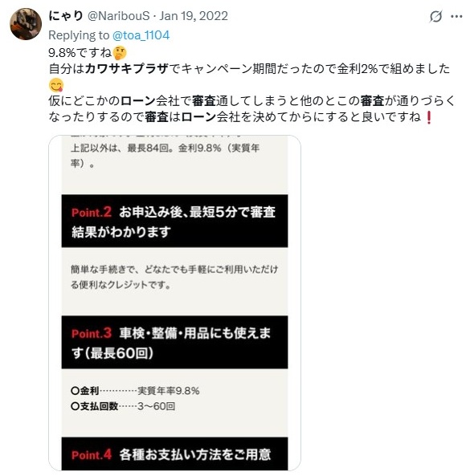Click the Point.2 black banner heading
Screen dimensions: 470x476
[174, 222]
